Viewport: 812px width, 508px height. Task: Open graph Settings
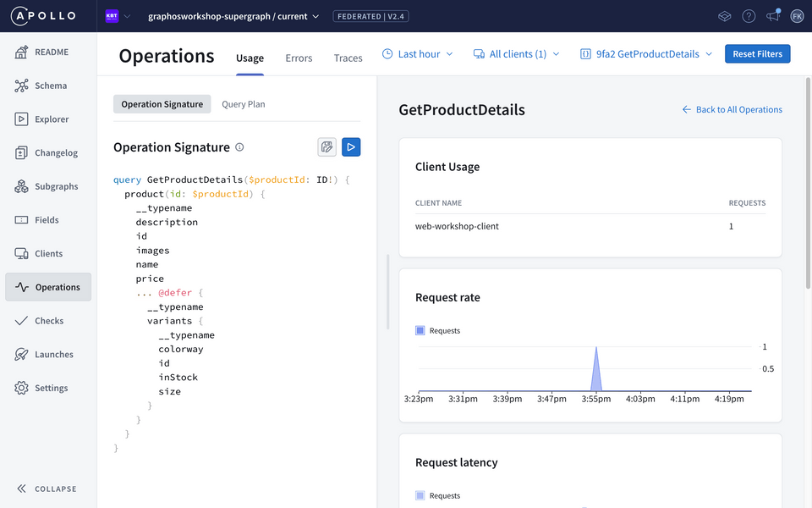click(48, 389)
